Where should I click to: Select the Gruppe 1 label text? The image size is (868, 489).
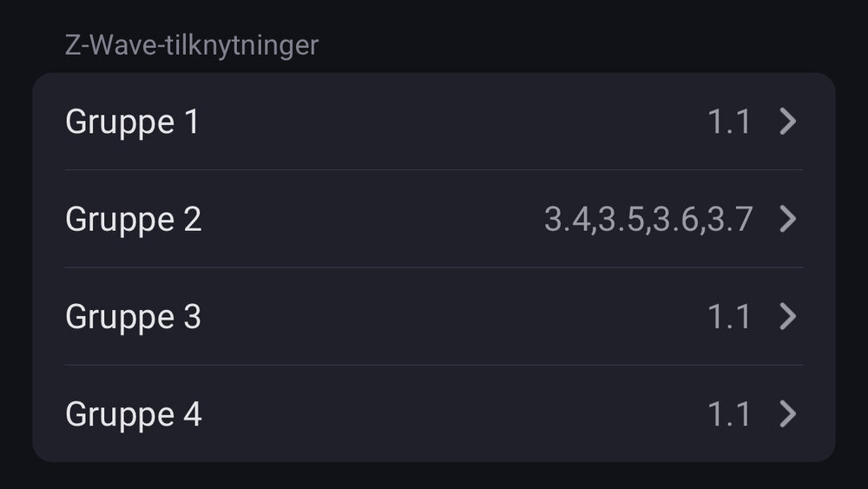point(132,122)
